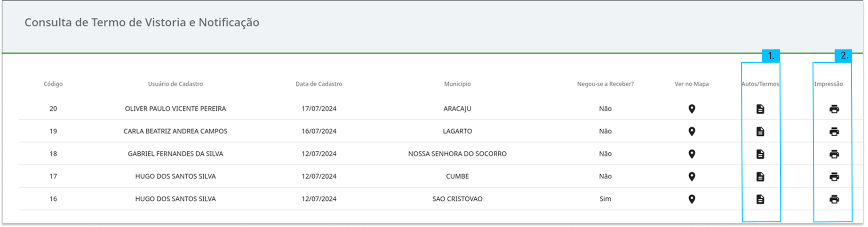868x227 pixels.
Task: Click the Código column header
Action: click(x=53, y=84)
